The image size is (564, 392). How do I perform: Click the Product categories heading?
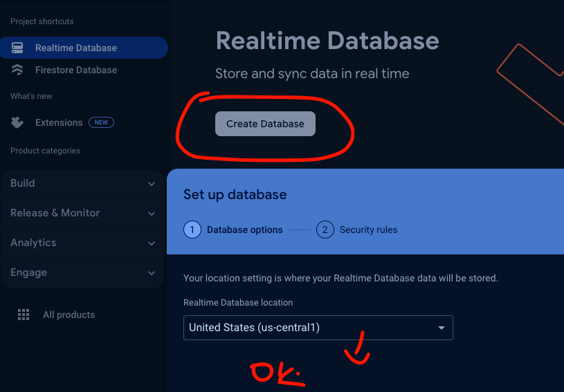point(45,151)
